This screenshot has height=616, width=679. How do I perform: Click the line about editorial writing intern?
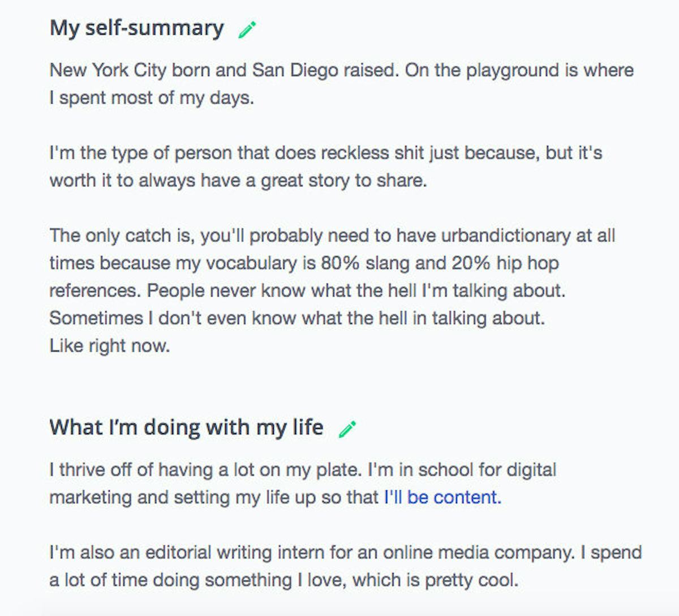(x=345, y=552)
